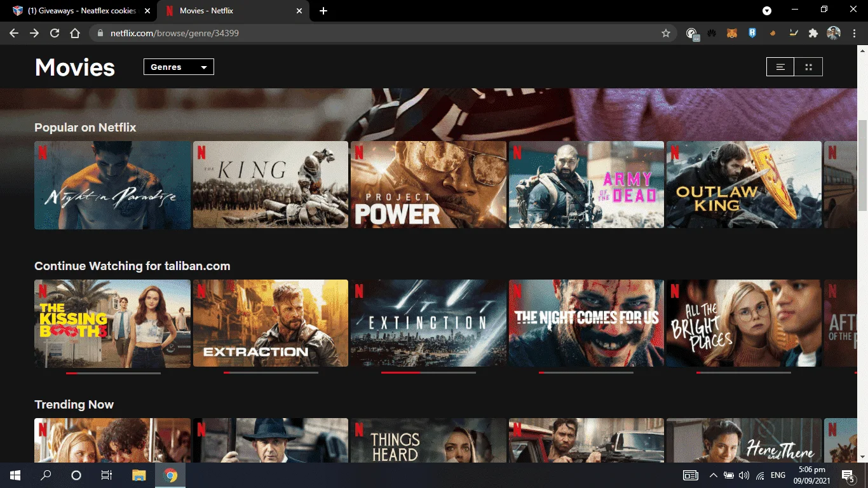Click the page vertical scrollbar
Screen dimensions: 868x488
coord(862,165)
